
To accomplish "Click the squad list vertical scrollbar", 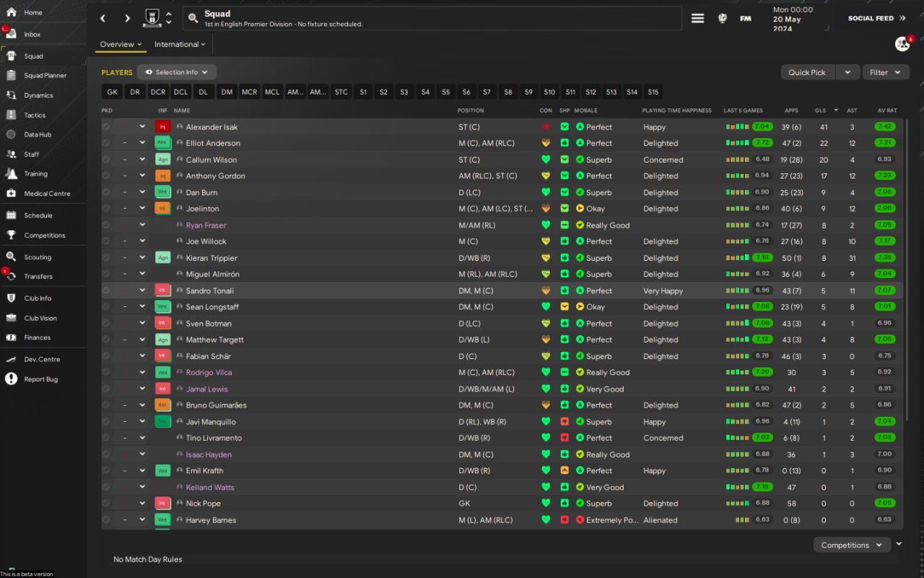I will coord(907,271).
